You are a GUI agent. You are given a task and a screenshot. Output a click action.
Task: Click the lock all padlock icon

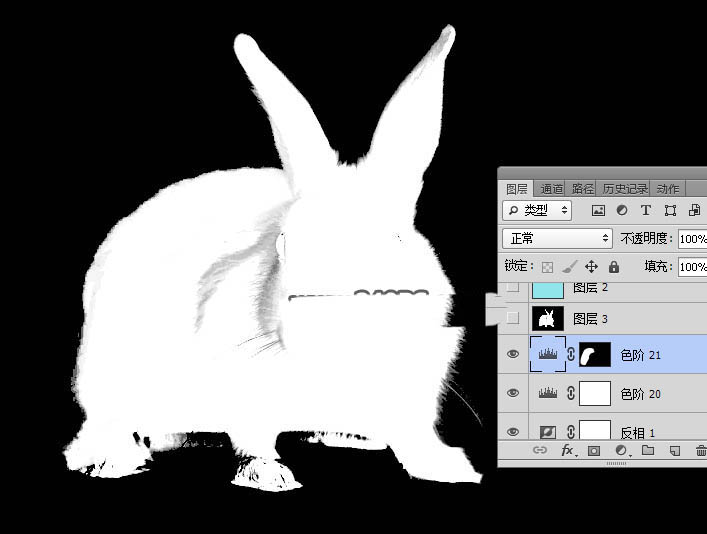point(613,267)
